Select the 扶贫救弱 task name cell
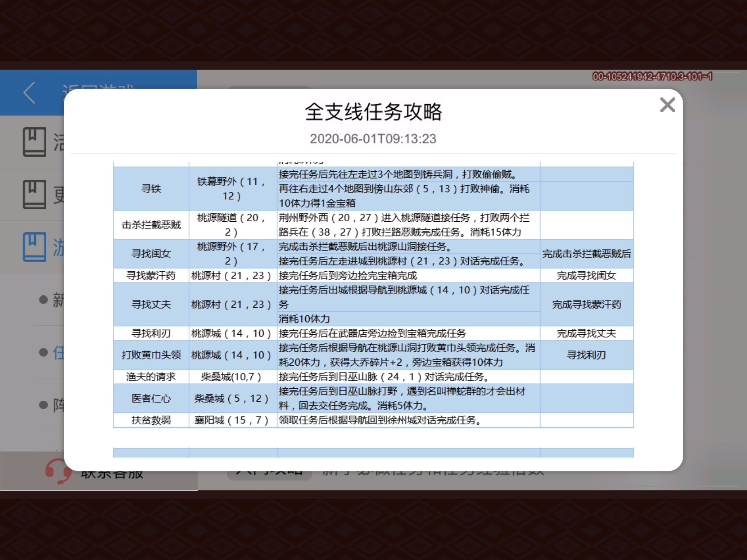This screenshot has height=560, width=747. click(151, 420)
